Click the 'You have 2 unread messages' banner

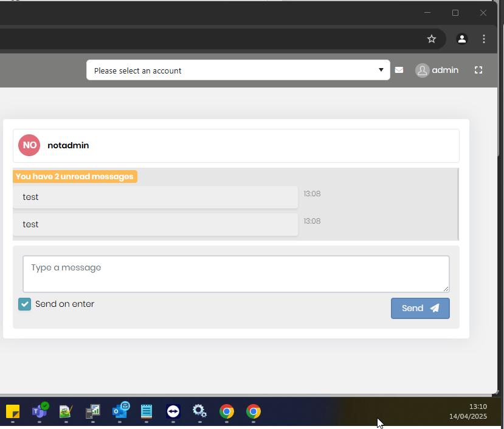coord(75,176)
